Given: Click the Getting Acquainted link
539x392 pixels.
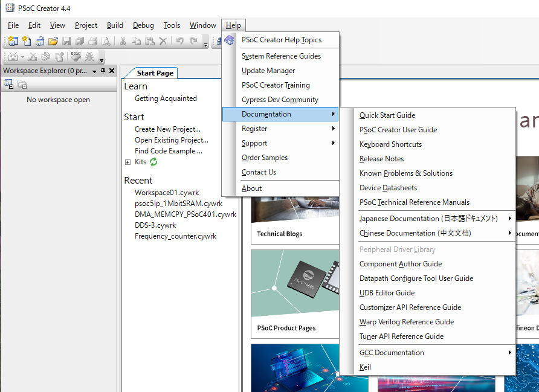Looking at the screenshot, I should click(x=166, y=98).
